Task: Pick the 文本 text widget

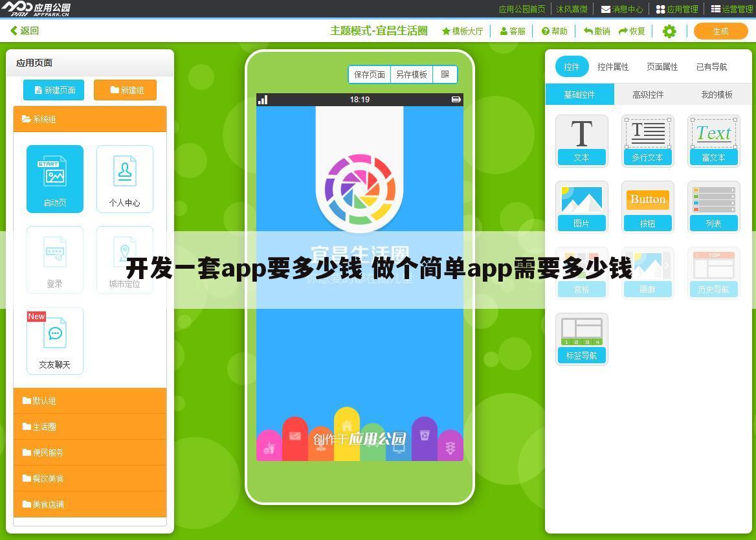Action: click(581, 141)
